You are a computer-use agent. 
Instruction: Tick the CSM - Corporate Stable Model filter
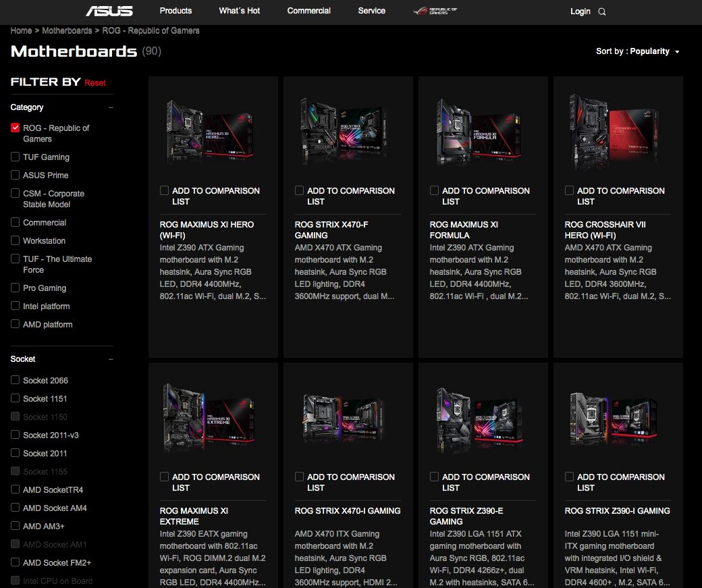pos(16,194)
